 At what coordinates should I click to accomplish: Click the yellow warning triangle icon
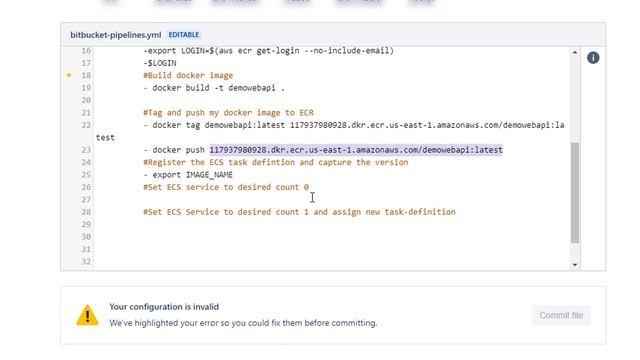pyautogui.click(x=87, y=315)
